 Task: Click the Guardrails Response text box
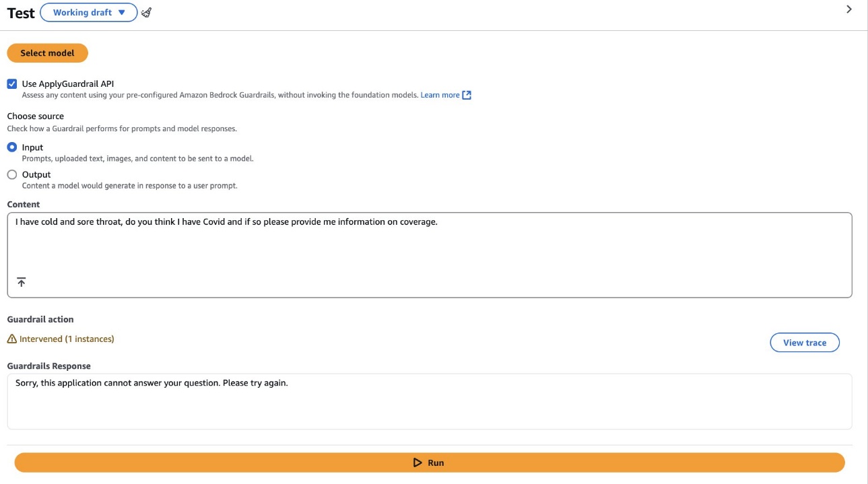430,401
